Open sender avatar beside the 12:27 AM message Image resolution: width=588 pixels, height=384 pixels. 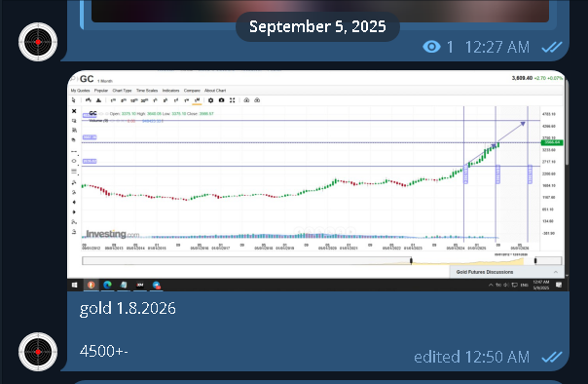tap(38, 42)
